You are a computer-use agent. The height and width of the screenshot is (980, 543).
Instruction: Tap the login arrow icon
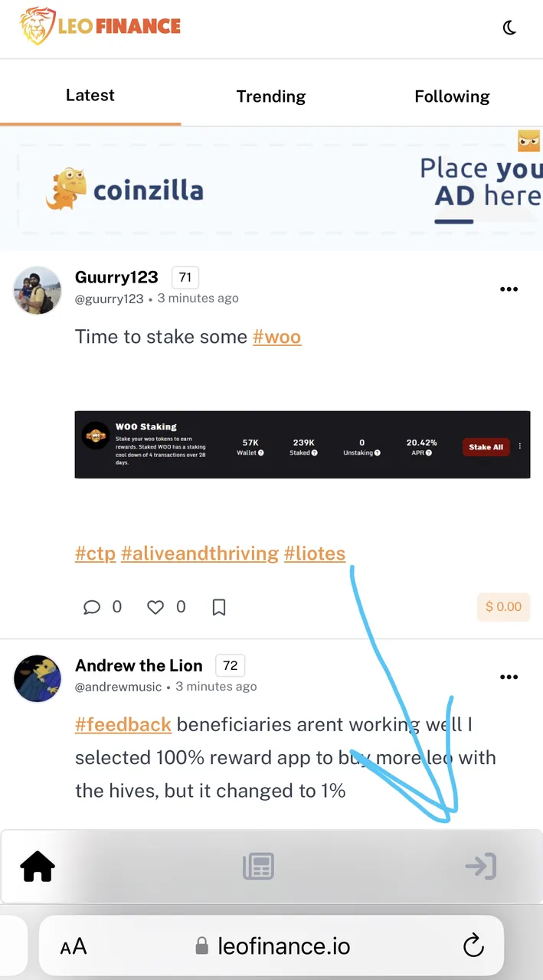(480, 866)
